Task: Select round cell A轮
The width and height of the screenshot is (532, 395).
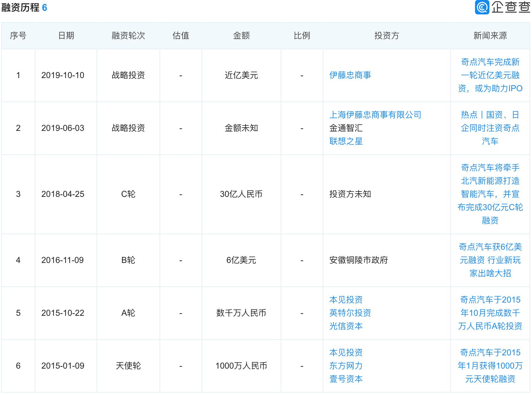Action: click(128, 313)
